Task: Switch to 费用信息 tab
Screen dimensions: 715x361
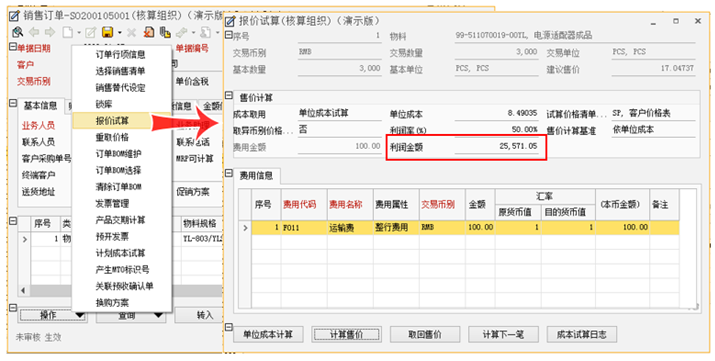Action: tap(256, 176)
